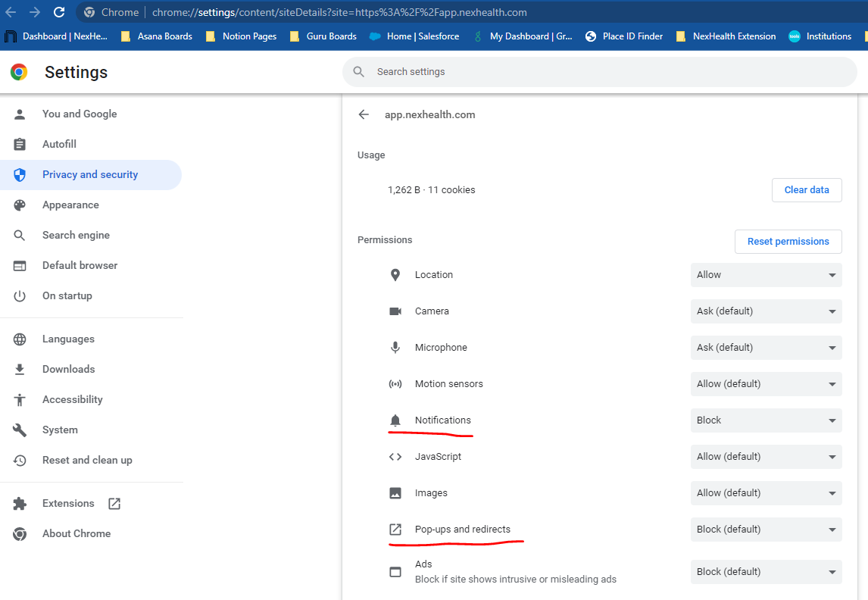The height and width of the screenshot is (600, 868).
Task: Select Privacy and security in sidebar
Action: (x=91, y=175)
